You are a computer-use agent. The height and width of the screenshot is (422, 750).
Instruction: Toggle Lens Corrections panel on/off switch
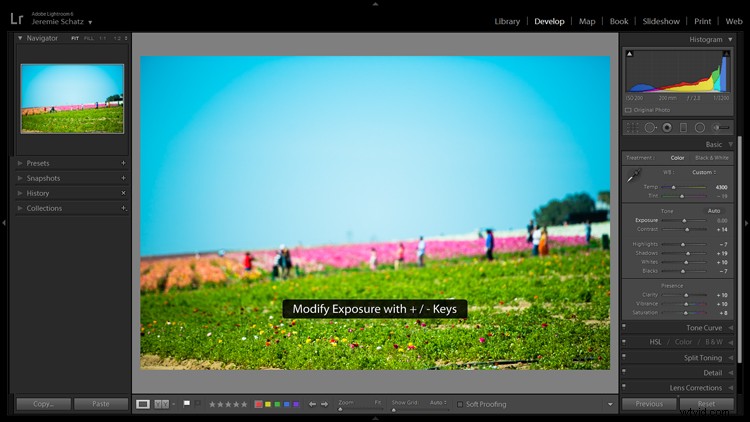[624, 387]
